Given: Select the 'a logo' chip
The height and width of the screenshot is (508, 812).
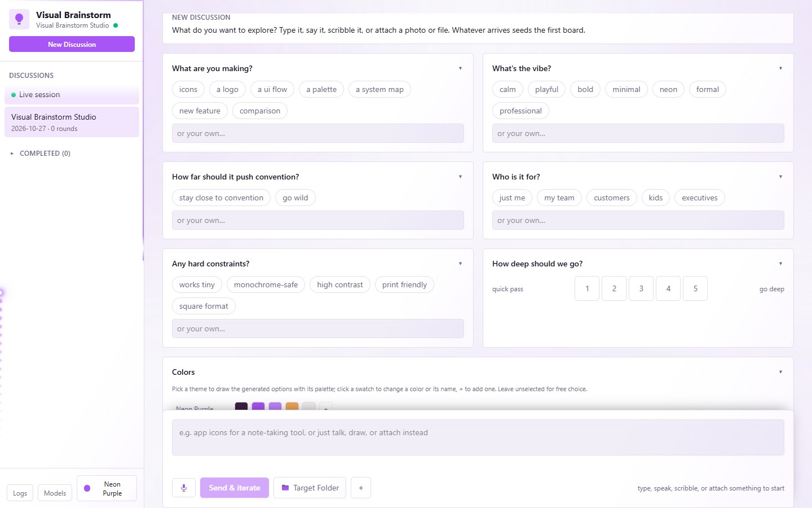Looking at the screenshot, I should coord(227,89).
